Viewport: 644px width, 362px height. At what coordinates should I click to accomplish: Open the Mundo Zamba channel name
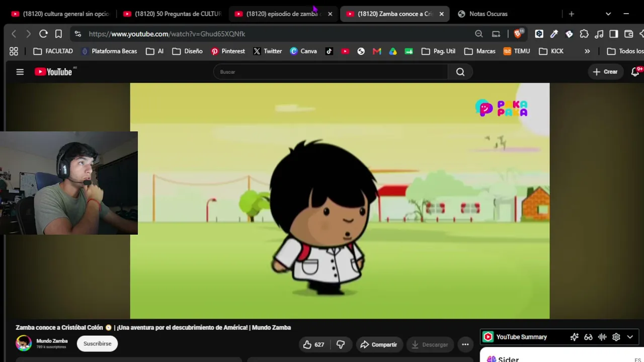[52, 341]
